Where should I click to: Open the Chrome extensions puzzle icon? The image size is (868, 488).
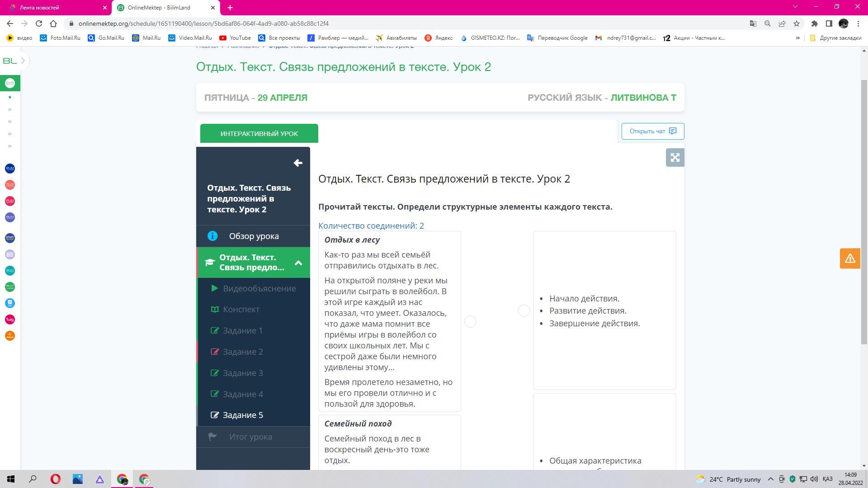pyautogui.click(x=814, y=23)
